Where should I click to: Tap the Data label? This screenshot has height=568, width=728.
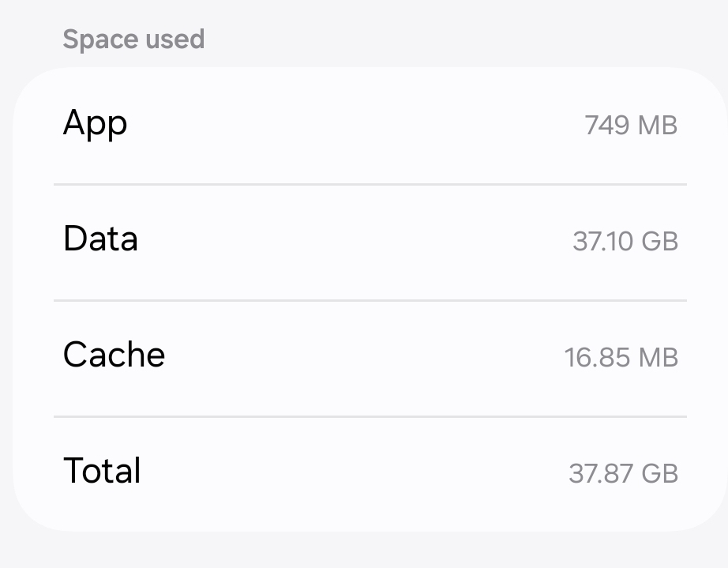(x=100, y=239)
